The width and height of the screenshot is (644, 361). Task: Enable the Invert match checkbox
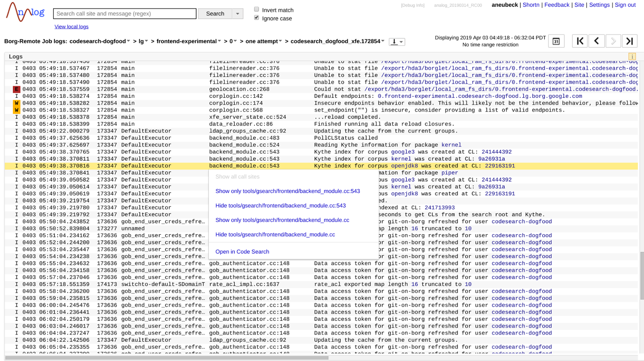(256, 9)
